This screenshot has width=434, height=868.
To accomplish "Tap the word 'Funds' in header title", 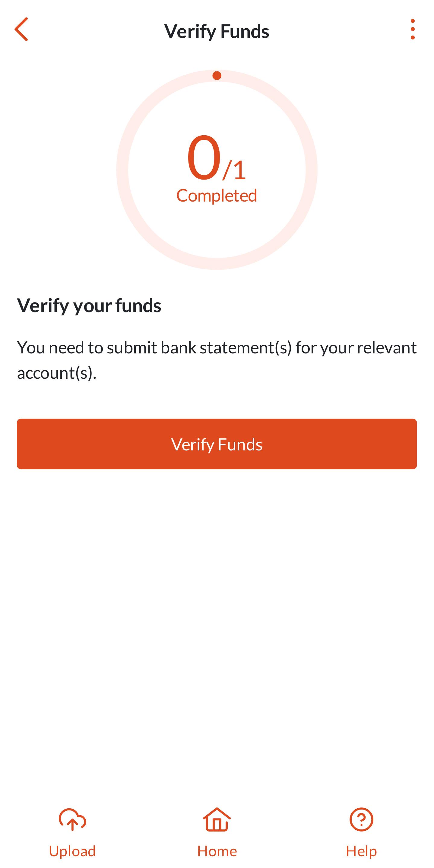I will tap(245, 31).
